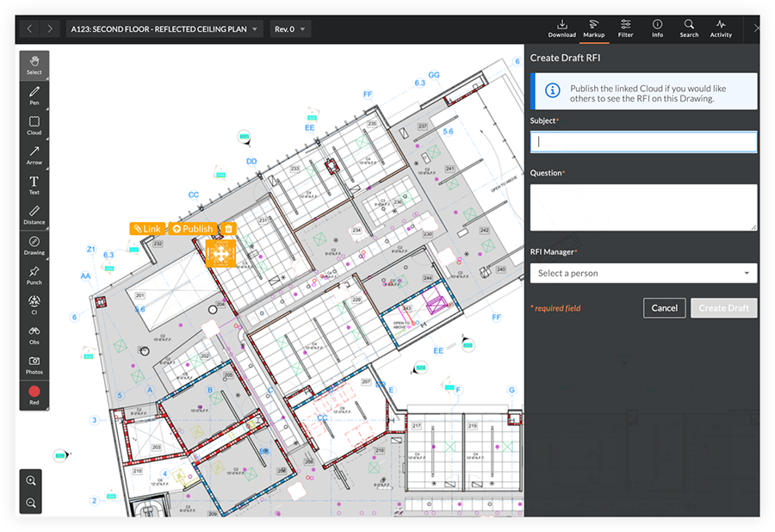Zoom in on the drawing
The image size is (775, 532).
coord(32,480)
